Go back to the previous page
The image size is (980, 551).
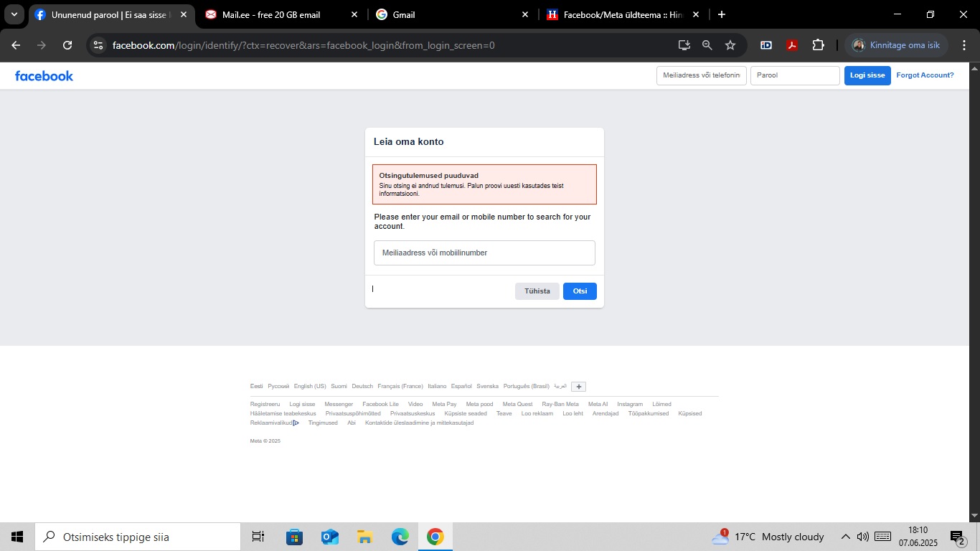pyautogui.click(x=16, y=45)
